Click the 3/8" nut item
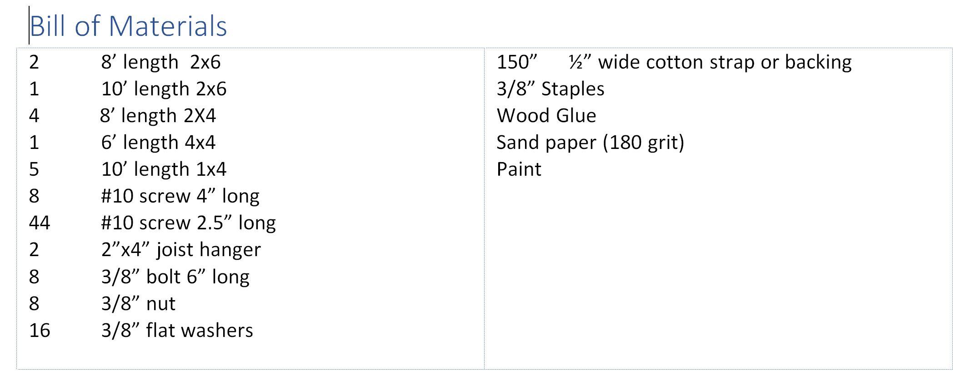 138,303
